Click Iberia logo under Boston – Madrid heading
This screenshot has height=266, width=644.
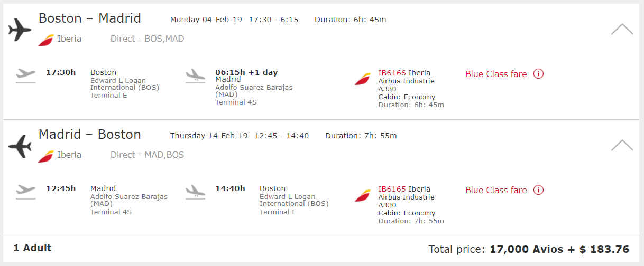point(46,40)
